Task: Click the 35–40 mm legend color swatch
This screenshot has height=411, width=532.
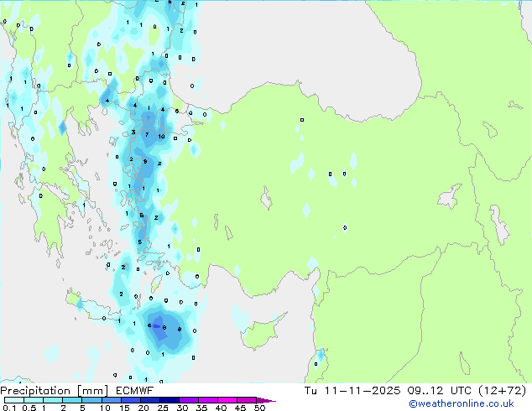Action: [x=207, y=400]
